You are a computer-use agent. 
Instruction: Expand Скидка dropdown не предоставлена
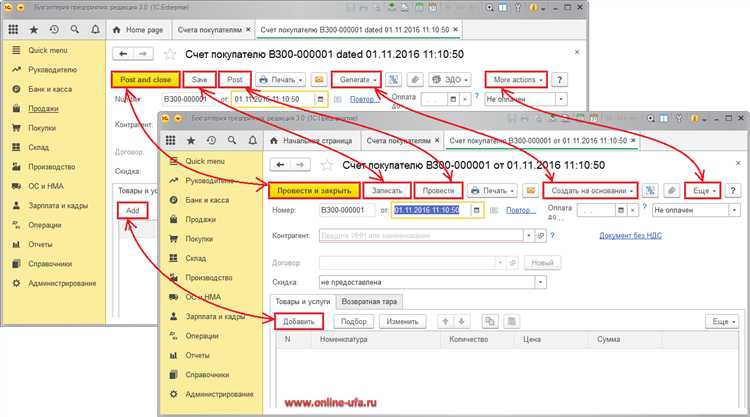pos(540,282)
